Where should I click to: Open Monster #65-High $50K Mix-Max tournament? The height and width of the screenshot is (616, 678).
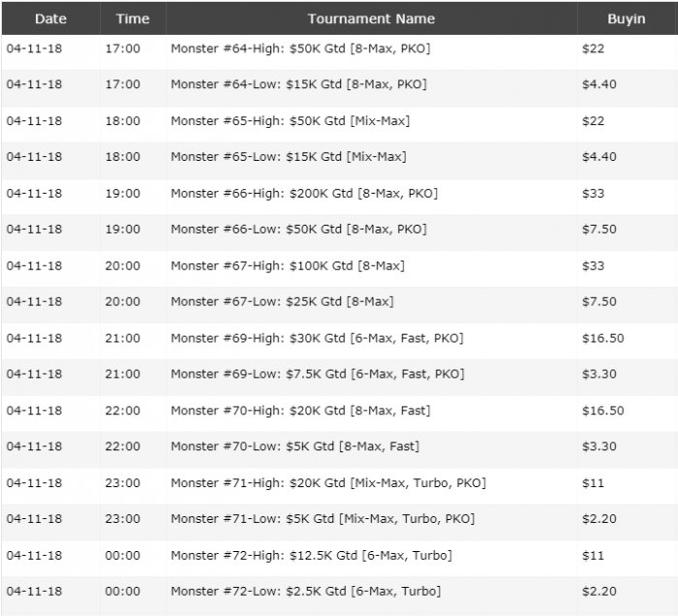coord(290,121)
